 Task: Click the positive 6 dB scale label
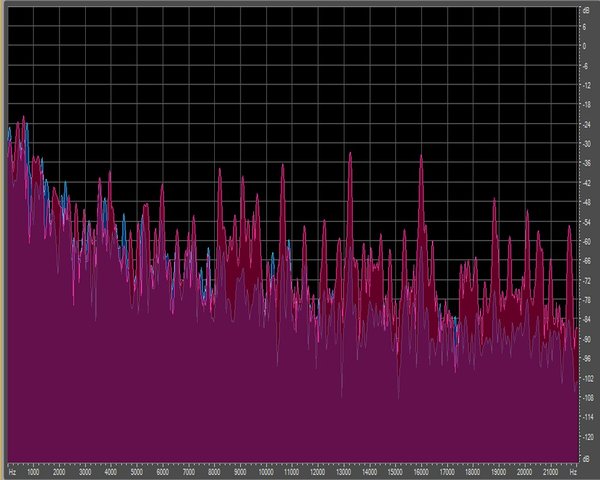(584, 27)
